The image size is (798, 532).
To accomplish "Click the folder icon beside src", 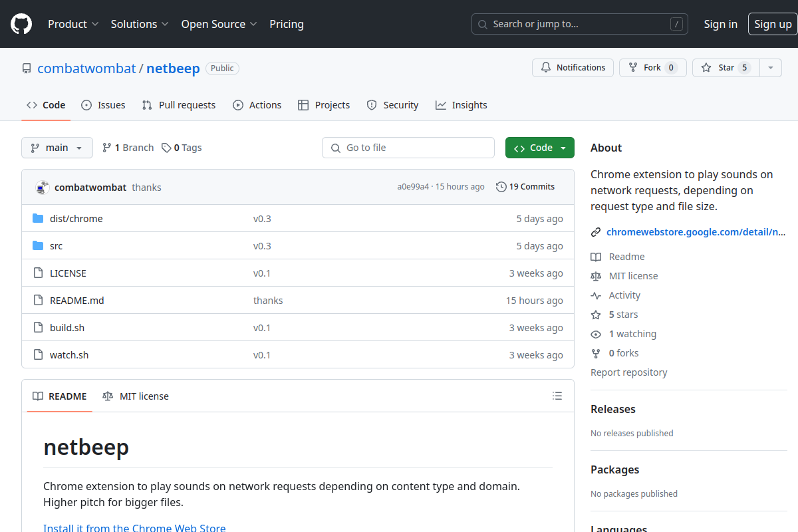I will coord(38,246).
